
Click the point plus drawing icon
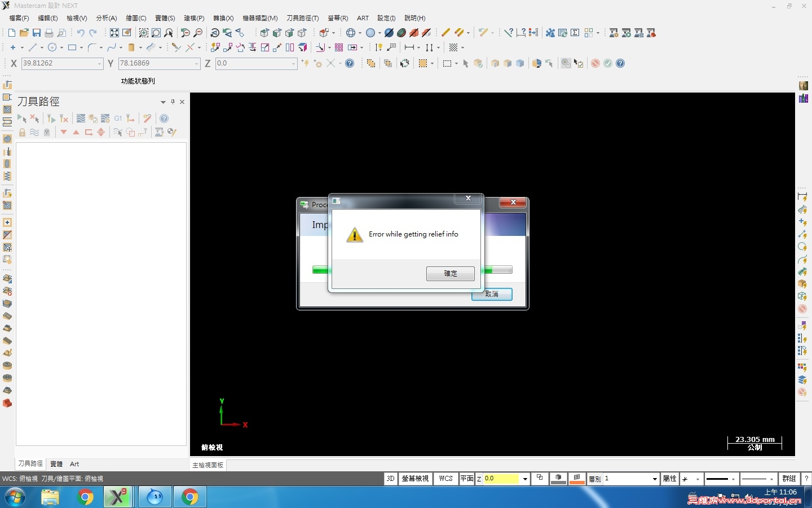click(12, 48)
